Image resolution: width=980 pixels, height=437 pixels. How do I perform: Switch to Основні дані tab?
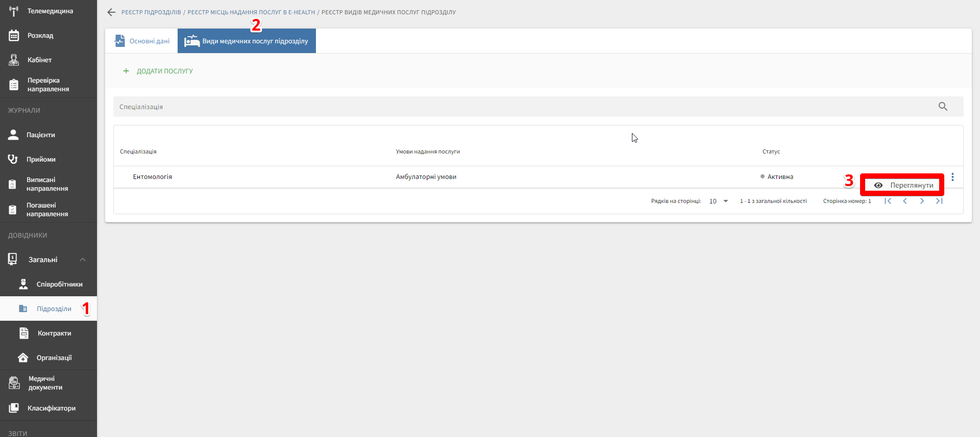coord(142,41)
